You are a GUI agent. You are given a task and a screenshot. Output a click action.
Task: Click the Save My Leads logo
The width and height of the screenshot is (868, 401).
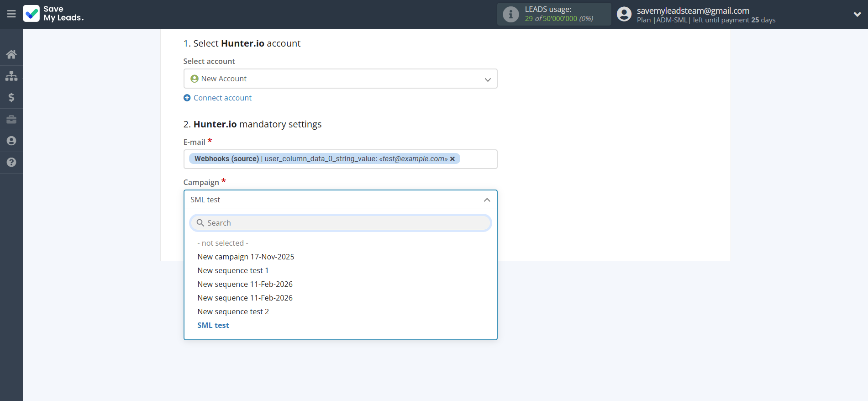click(x=53, y=14)
